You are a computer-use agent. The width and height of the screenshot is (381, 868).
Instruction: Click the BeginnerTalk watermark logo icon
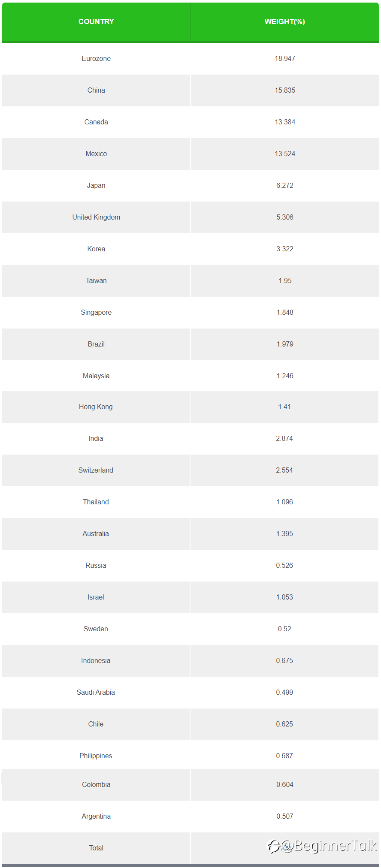[x=274, y=846]
